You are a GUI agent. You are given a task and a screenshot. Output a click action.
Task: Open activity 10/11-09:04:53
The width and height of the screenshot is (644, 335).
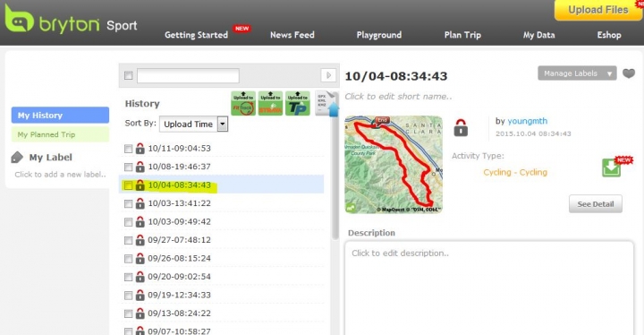(180, 148)
